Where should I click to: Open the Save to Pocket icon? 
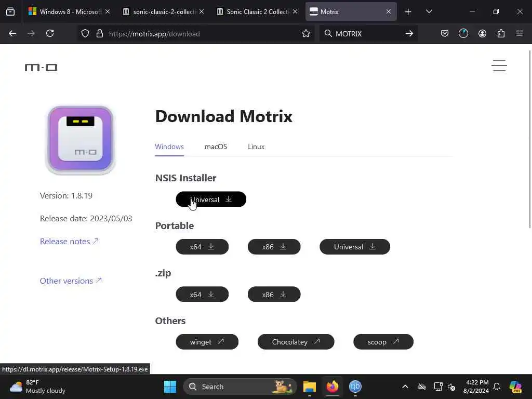pos(445,34)
